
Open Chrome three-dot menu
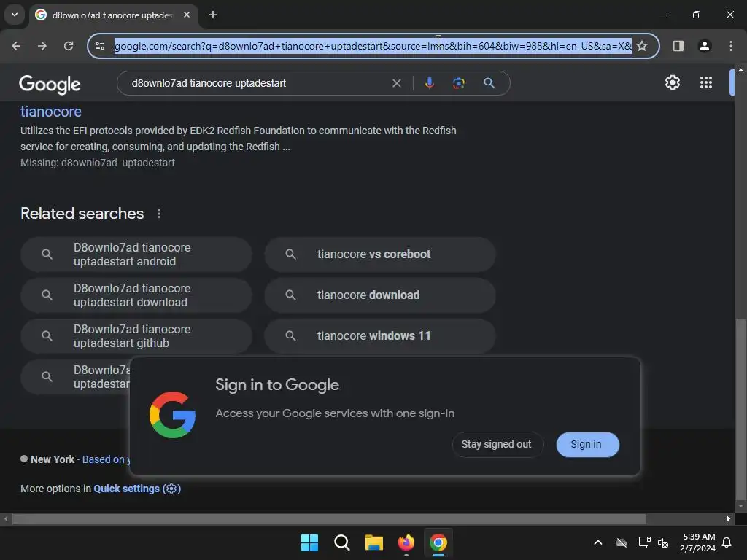(731, 46)
